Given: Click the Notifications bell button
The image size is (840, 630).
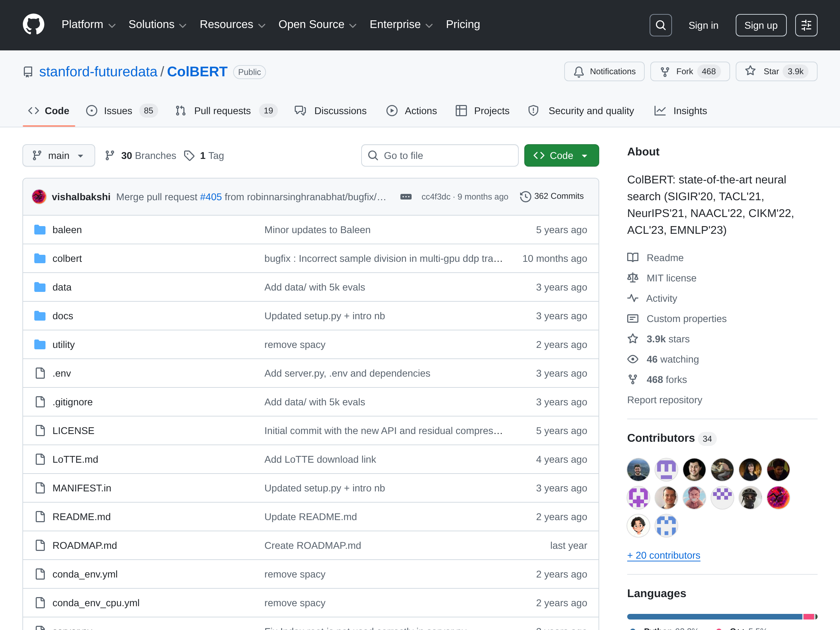Looking at the screenshot, I should (x=604, y=71).
